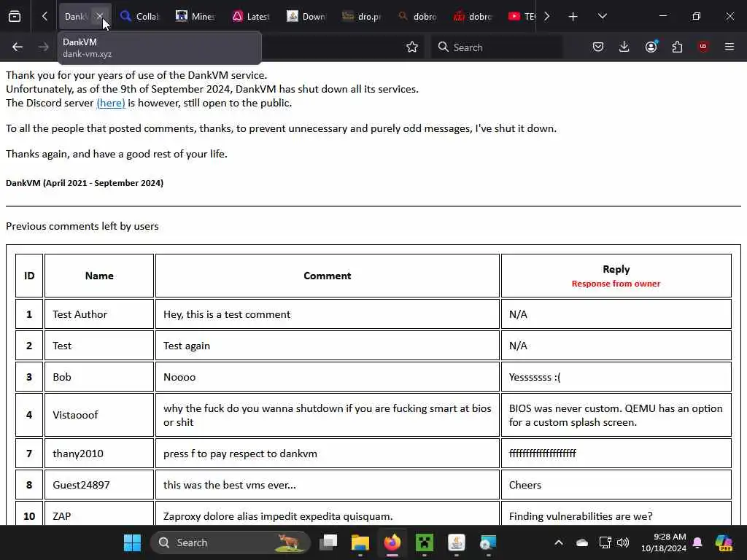Open Firefox View icon in tab bar
The image size is (747, 560).
click(15, 16)
